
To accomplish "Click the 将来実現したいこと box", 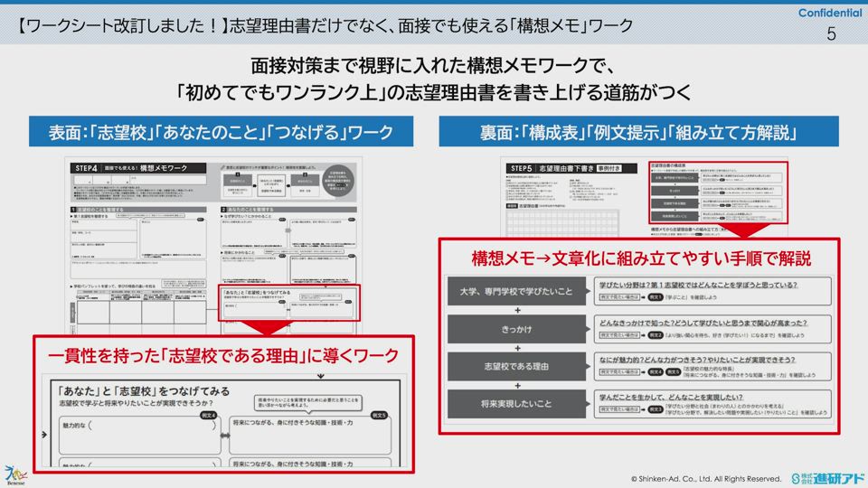I will [516, 405].
